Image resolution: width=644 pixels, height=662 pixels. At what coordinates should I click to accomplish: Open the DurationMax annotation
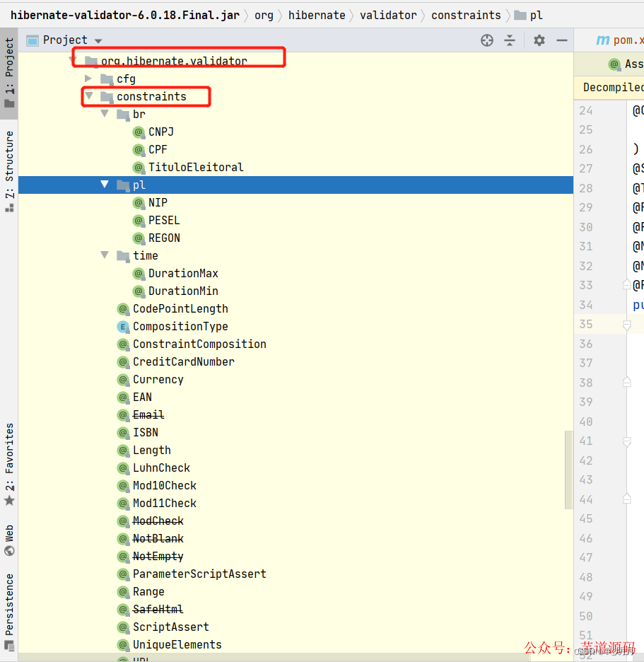tap(175, 274)
